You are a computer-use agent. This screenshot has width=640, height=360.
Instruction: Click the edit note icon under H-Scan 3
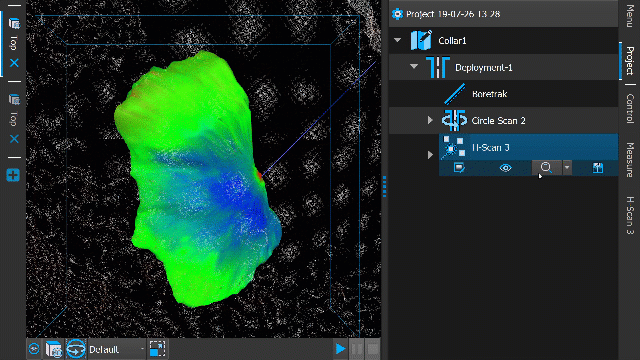pos(459,168)
